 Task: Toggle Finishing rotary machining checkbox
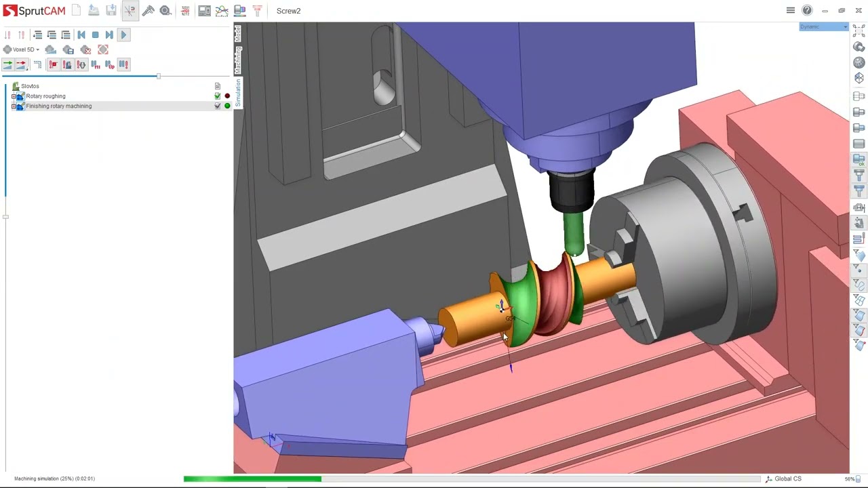pos(218,106)
